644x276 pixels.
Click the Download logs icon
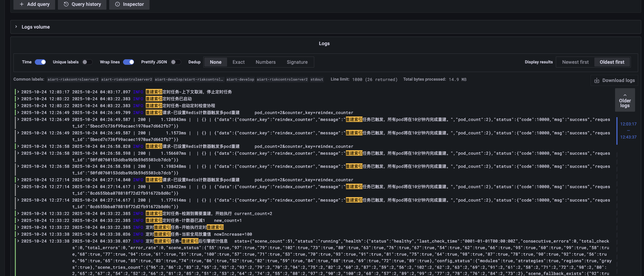click(x=597, y=80)
